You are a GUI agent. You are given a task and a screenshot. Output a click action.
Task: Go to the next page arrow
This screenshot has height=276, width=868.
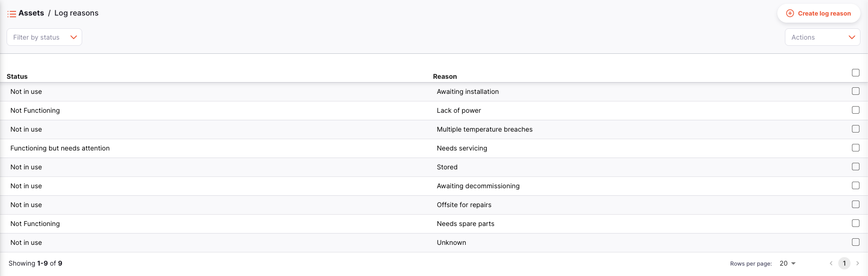click(x=858, y=263)
